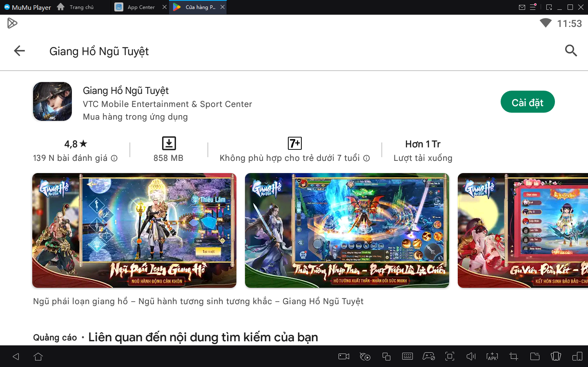Open the shared folder icon
Image resolution: width=588 pixels, height=367 pixels.
pos(535,356)
